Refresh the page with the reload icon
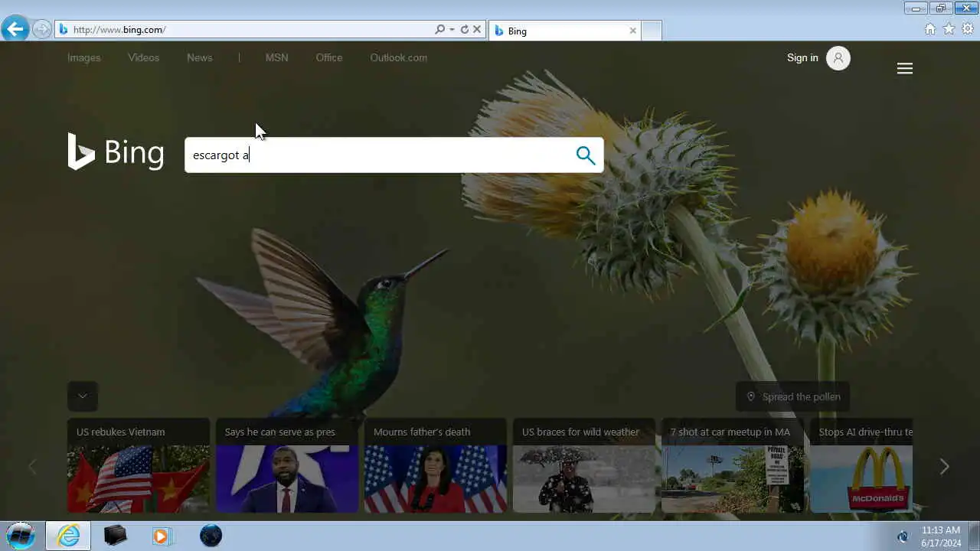The image size is (980, 551). 464,30
